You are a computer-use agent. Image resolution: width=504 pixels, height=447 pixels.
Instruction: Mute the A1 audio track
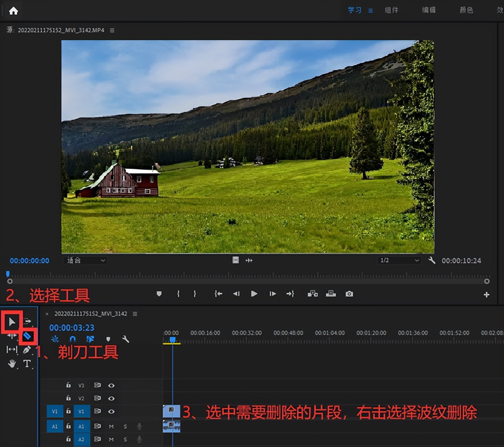click(x=111, y=427)
